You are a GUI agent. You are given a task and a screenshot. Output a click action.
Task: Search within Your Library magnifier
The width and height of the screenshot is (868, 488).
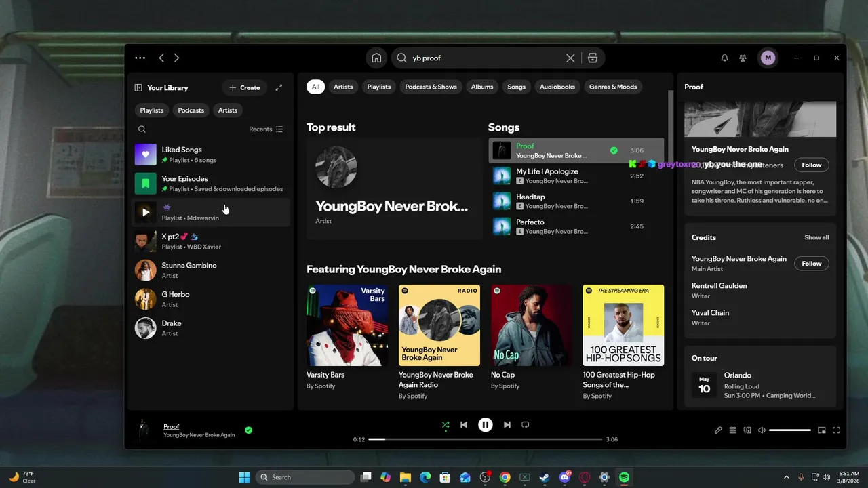pyautogui.click(x=142, y=129)
